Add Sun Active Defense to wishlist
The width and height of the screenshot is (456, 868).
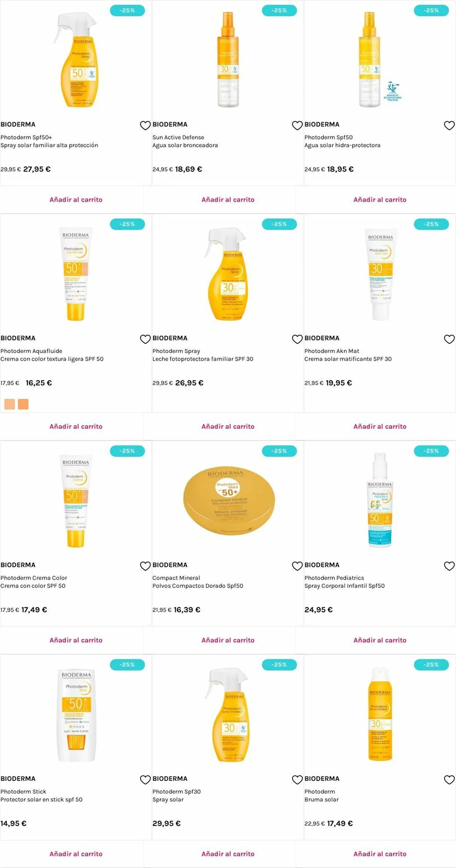pos(297,125)
